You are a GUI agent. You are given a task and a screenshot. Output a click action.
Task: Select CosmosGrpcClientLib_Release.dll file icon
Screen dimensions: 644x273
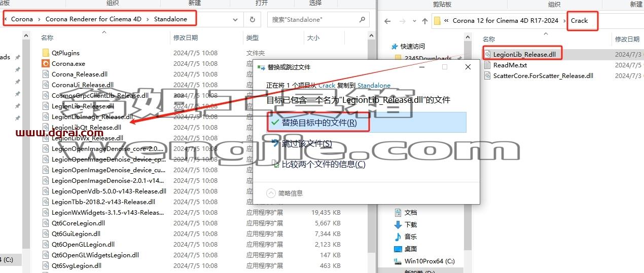46,95
